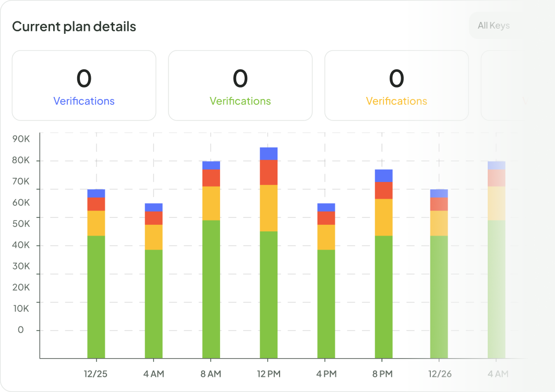Click the 12 PM bar's red segment
Viewport: 555px width, 392px height.
[269, 173]
